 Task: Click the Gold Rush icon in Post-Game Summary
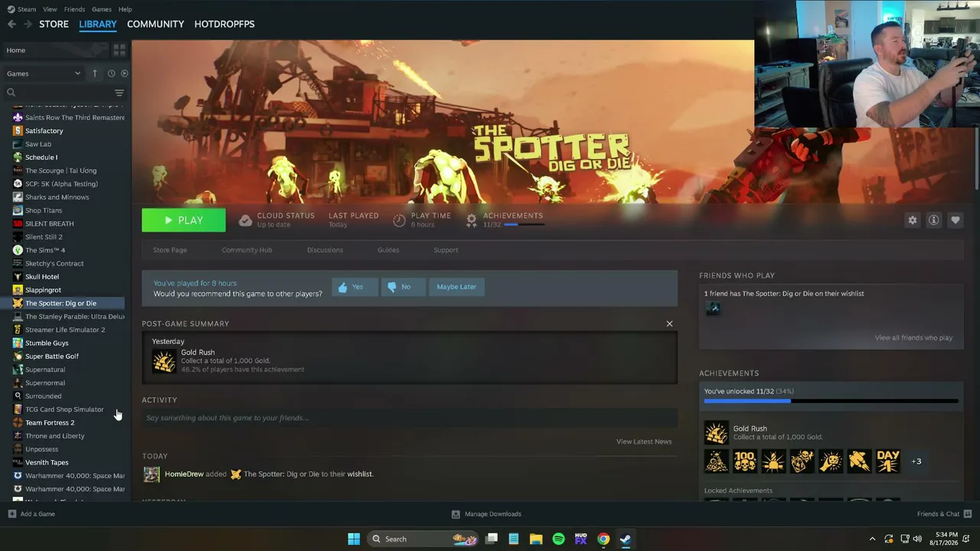pos(164,361)
